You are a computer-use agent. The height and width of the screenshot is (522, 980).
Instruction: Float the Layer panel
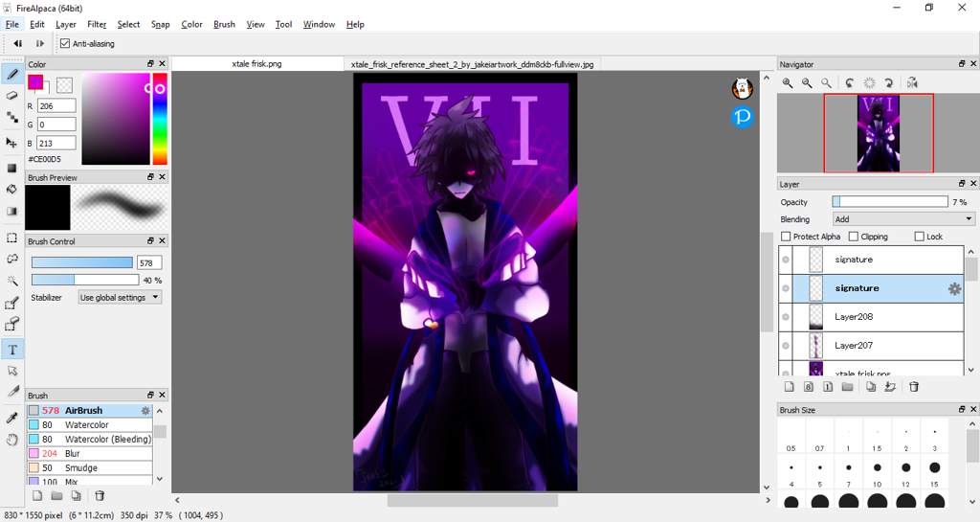click(x=962, y=183)
